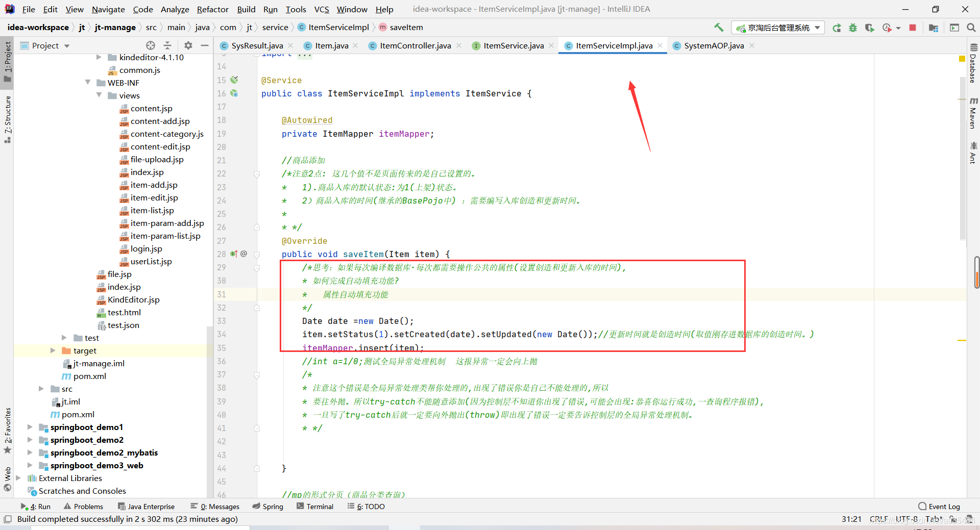The height and width of the screenshot is (530, 980).
Task: Hide the Project panel with minus icon
Action: click(205, 45)
